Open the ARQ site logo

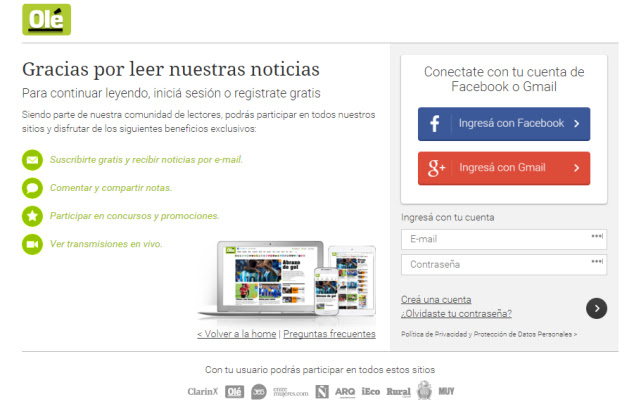345,391
